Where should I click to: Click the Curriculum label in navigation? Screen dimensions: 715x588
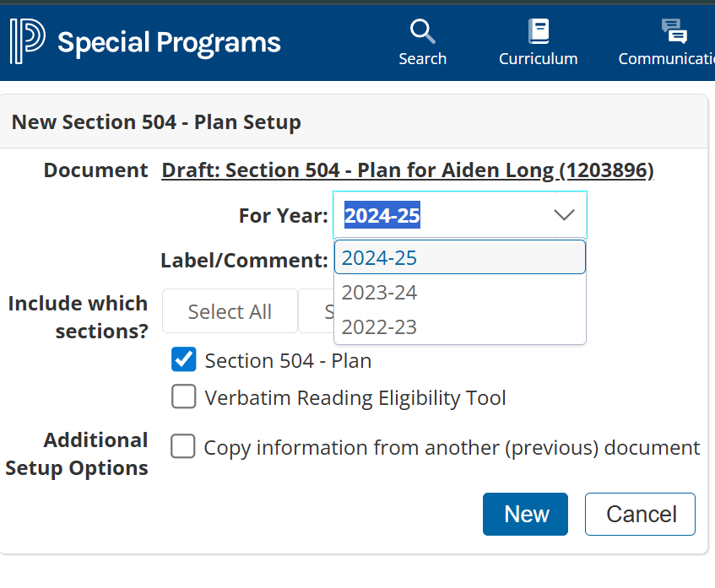tap(538, 59)
